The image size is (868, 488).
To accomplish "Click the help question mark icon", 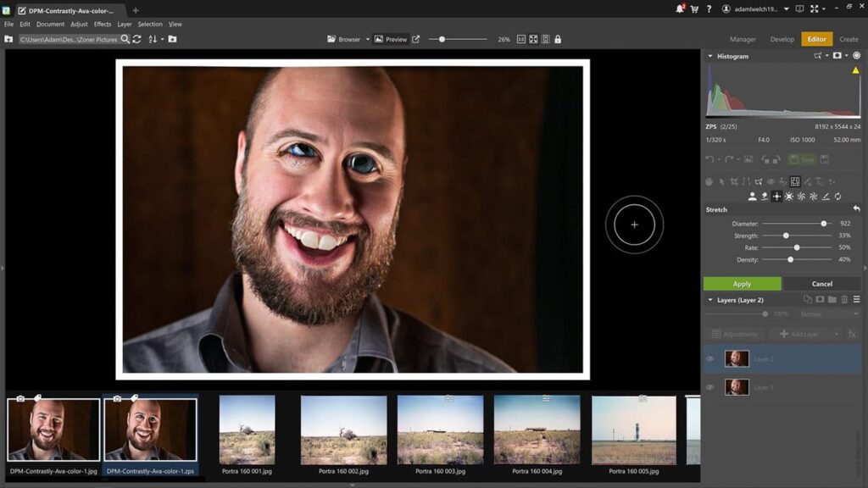I will (709, 8).
